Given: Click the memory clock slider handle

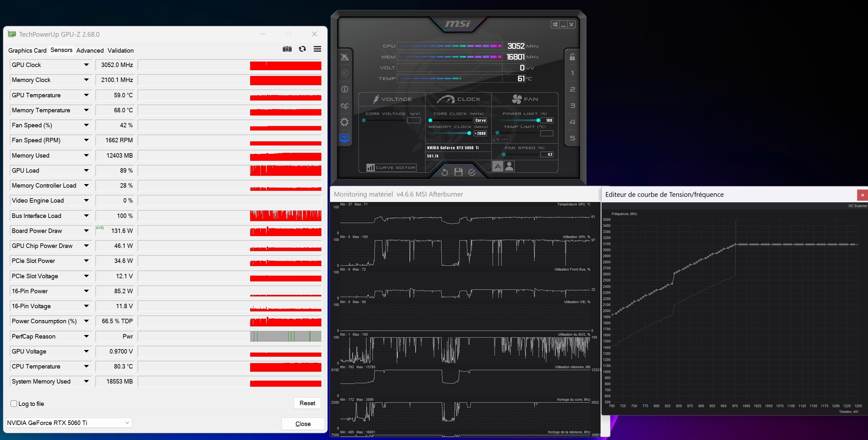Looking at the screenshot, I should [x=469, y=133].
